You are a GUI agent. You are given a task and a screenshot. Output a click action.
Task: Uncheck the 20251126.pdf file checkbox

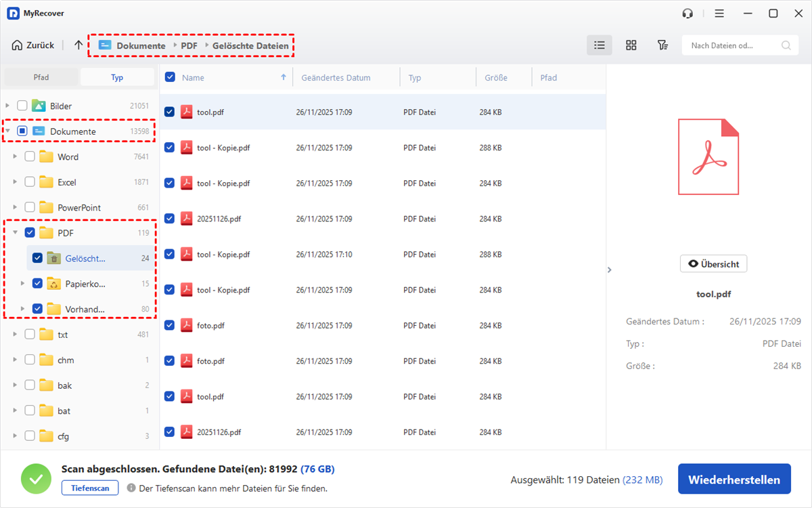tap(170, 218)
